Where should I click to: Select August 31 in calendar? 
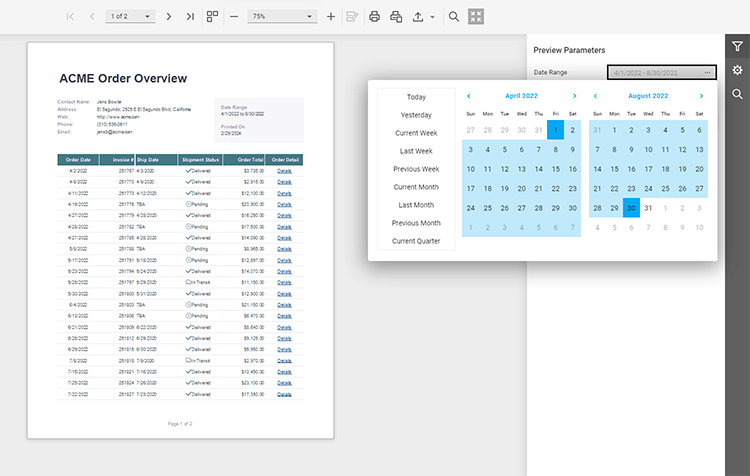point(648,208)
